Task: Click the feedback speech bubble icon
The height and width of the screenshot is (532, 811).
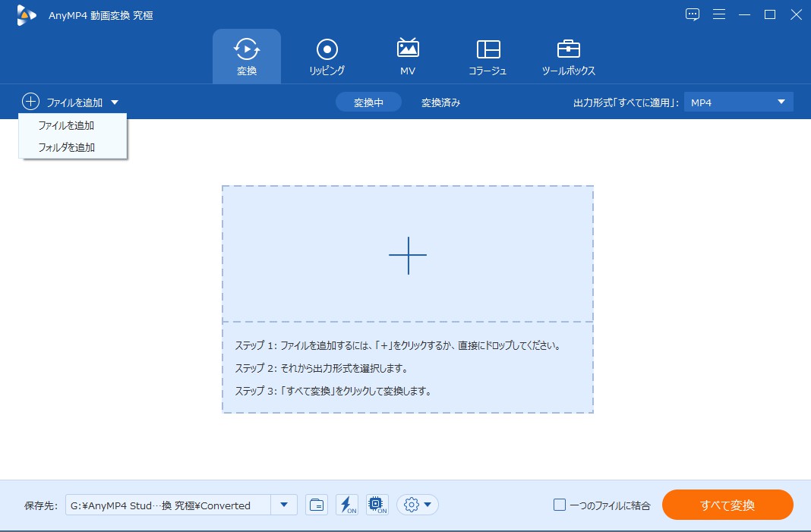Action: coord(692,14)
